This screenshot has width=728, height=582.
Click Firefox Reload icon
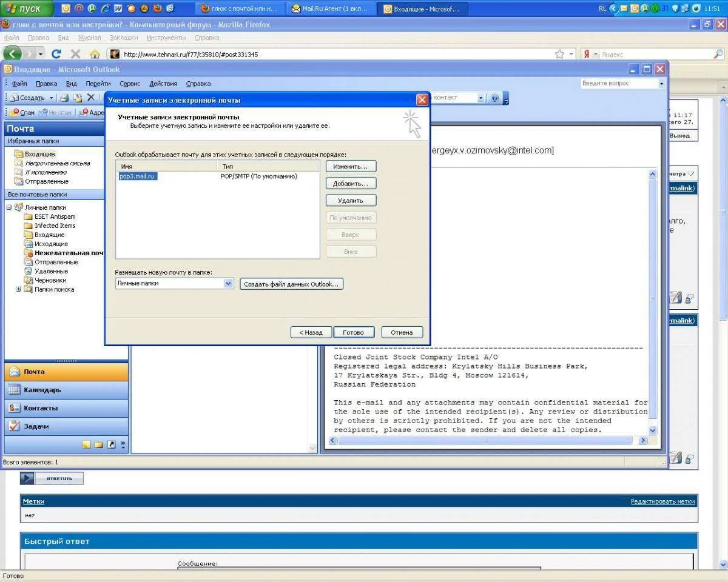point(56,54)
